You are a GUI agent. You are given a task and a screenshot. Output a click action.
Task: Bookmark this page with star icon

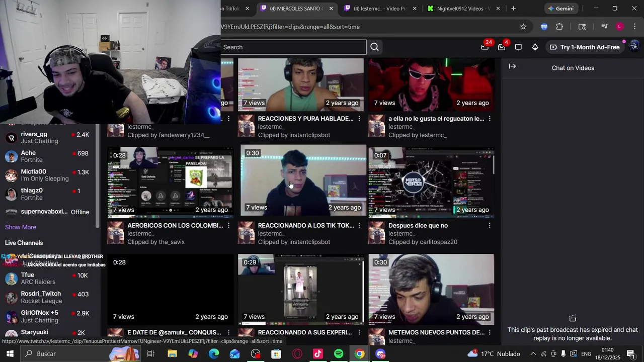(523, 27)
